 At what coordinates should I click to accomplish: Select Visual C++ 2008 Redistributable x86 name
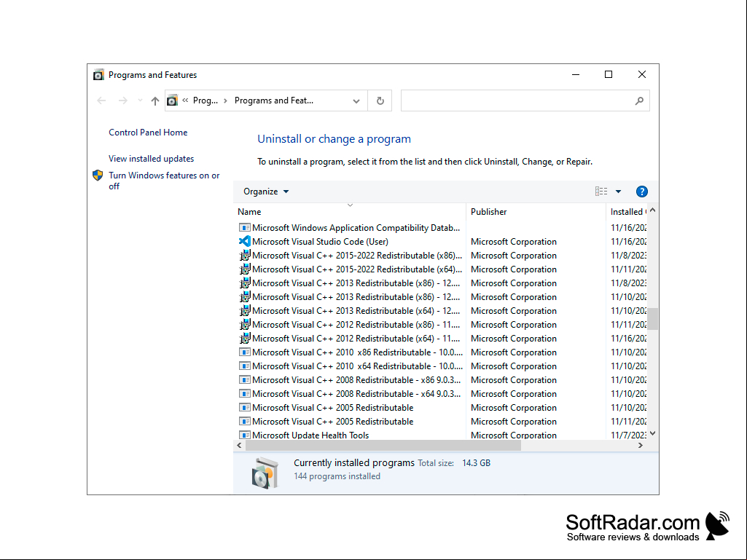(356, 380)
